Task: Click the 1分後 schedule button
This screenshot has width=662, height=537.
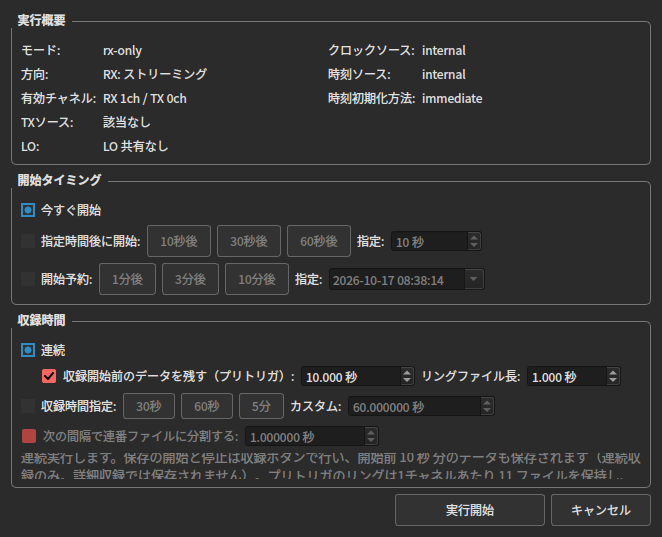Action: pyautogui.click(x=127, y=279)
